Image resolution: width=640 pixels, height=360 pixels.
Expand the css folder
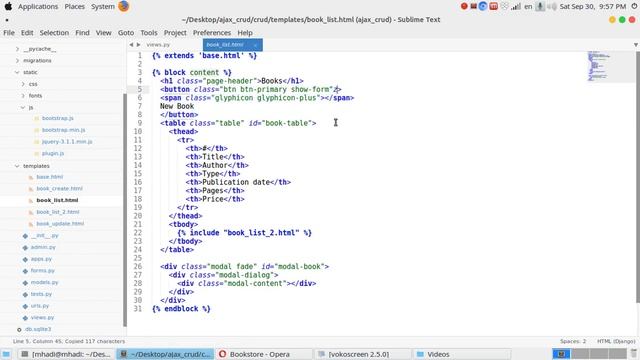(23, 84)
